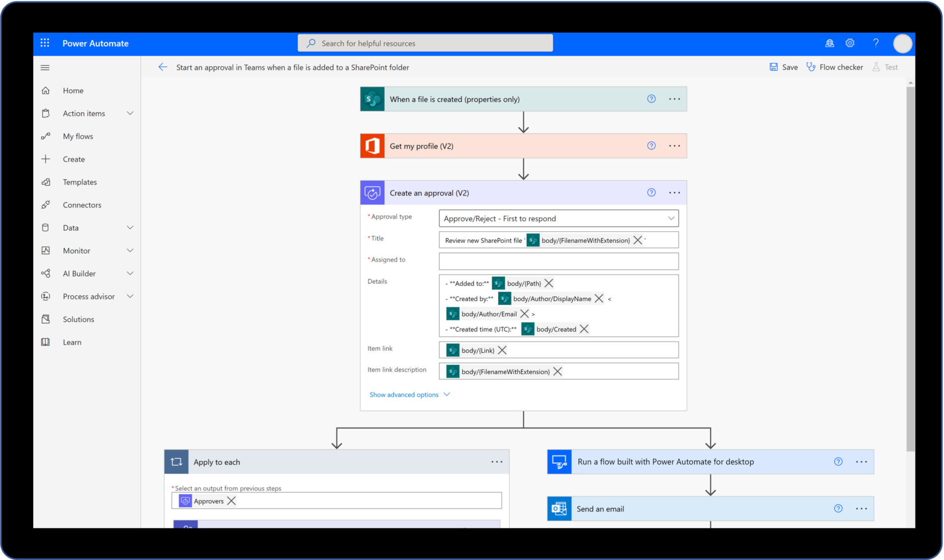Viewport: 944px width, 560px height.
Task: Remove the body/Link token from Item link
Action: point(502,350)
